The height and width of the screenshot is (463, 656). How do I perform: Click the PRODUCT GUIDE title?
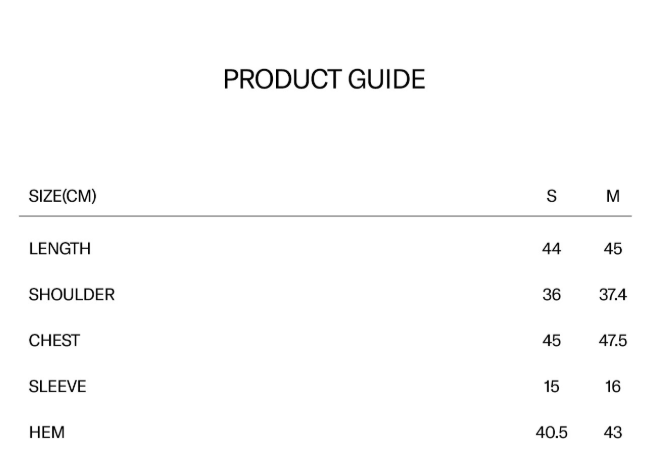tap(324, 80)
